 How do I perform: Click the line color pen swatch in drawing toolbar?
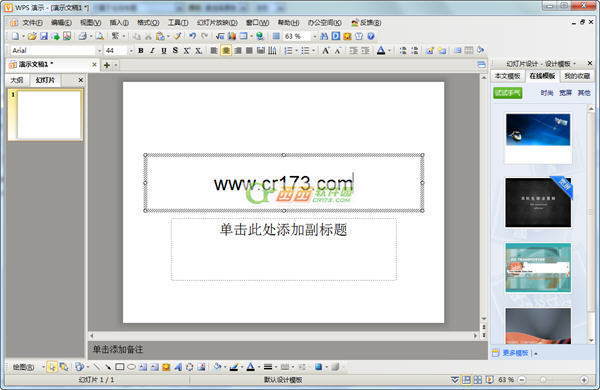(x=234, y=367)
